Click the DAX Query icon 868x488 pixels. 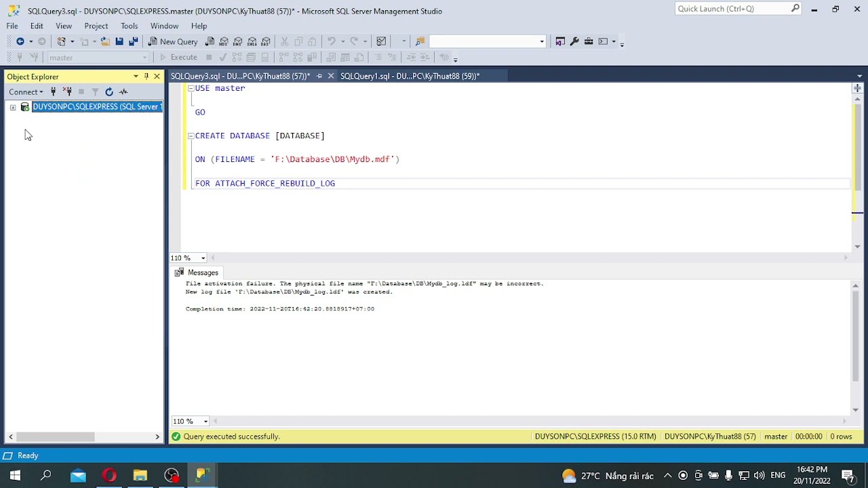pos(266,41)
